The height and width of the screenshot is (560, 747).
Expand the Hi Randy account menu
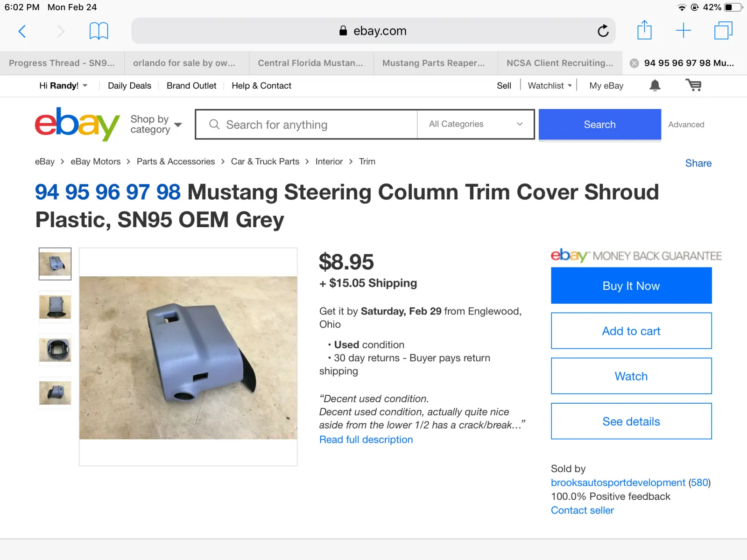pyautogui.click(x=63, y=86)
